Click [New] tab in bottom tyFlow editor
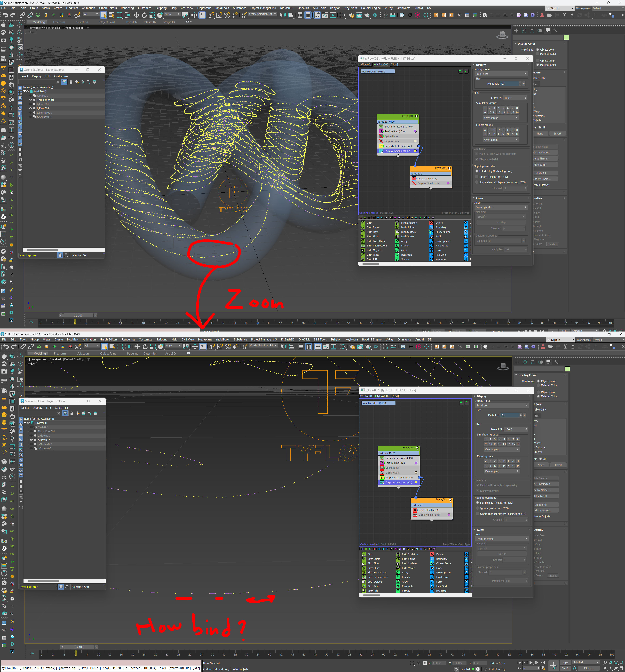The height and width of the screenshot is (672, 625). coord(395,396)
